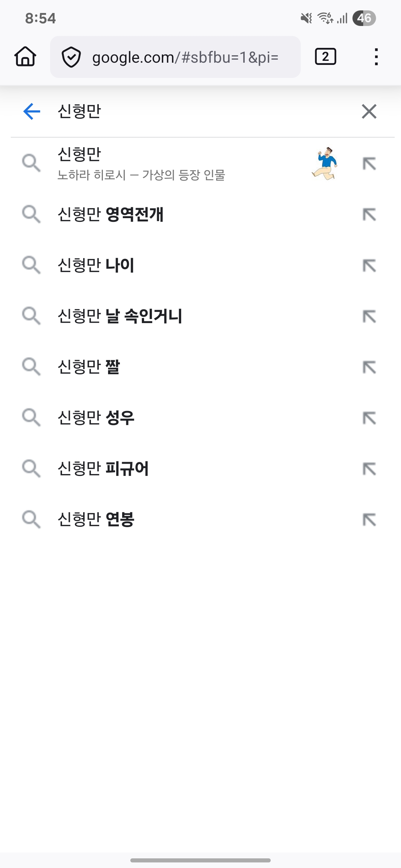Open the 신형만 character thumbnail image
The height and width of the screenshot is (868, 401).
click(x=325, y=163)
